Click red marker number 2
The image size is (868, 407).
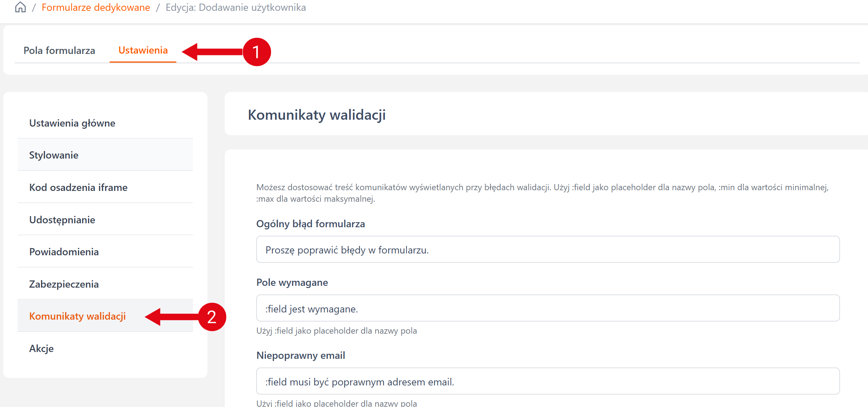212,317
